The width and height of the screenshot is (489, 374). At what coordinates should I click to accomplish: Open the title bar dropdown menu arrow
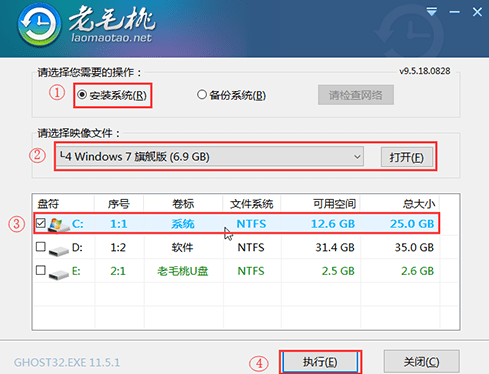(x=432, y=12)
